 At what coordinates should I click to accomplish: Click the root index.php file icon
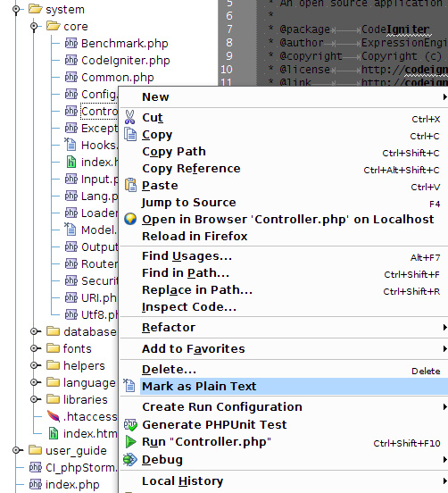click(x=36, y=484)
